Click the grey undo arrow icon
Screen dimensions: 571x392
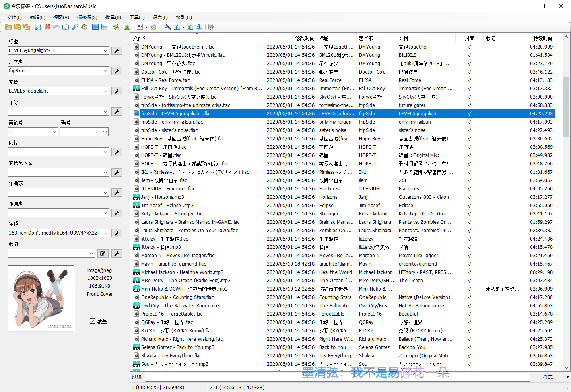[56, 27]
